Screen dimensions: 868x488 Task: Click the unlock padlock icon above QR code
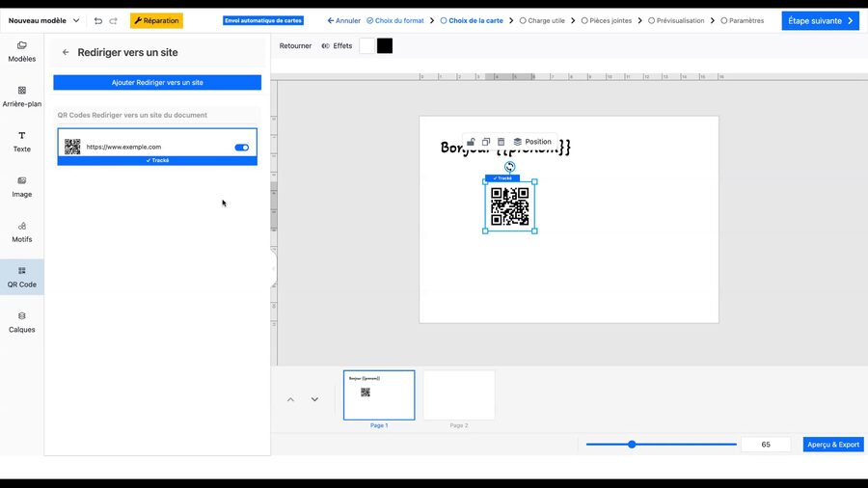point(471,142)
